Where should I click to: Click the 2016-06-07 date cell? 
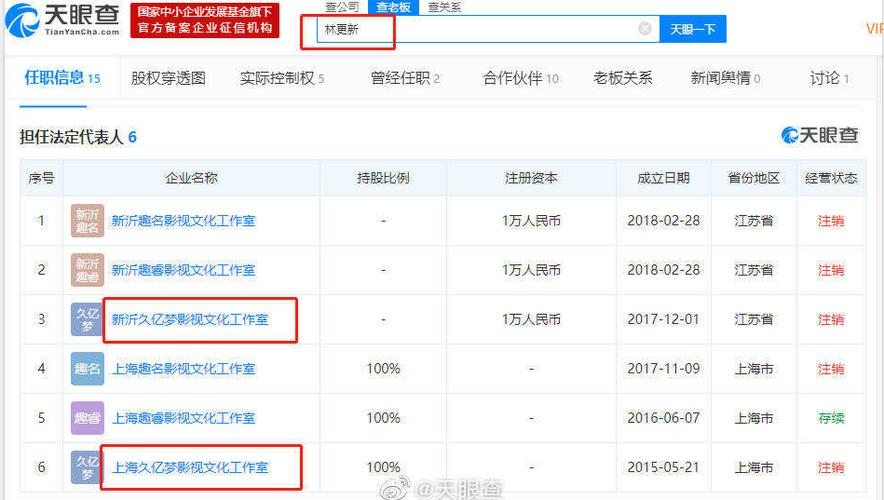point(664,418)
